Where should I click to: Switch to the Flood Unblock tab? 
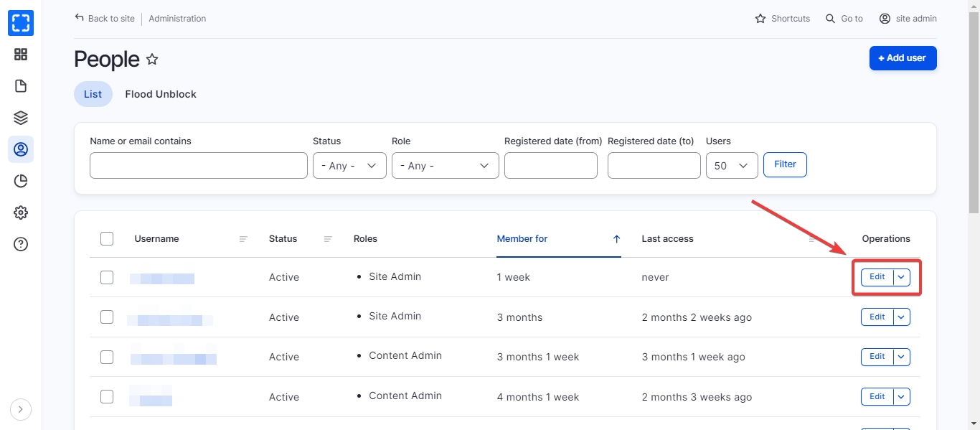coord(161,94)
